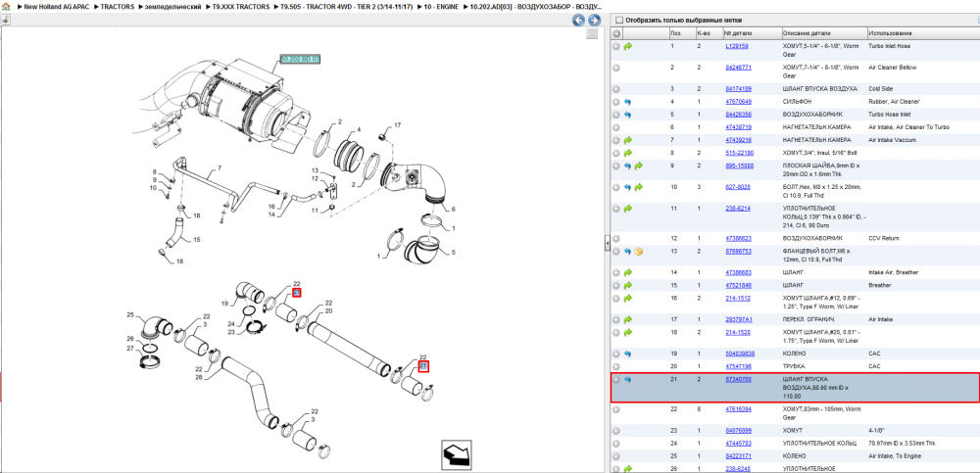The image size is (980, 473).
Task: Click the small grey square above the diagram
Action: 592,34
